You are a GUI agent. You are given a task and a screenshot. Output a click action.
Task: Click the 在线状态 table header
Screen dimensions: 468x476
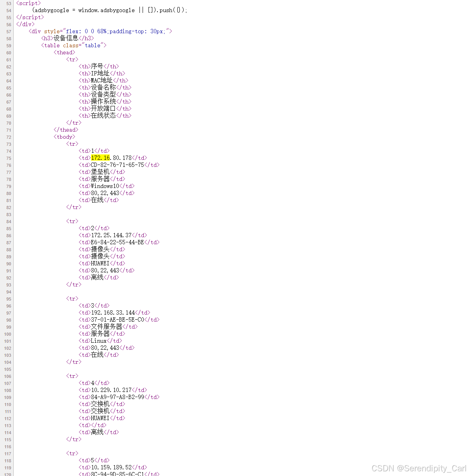point(104,116)
